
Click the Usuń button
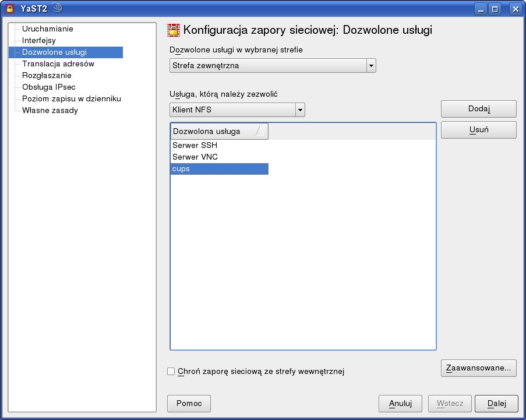pos(478,130)
